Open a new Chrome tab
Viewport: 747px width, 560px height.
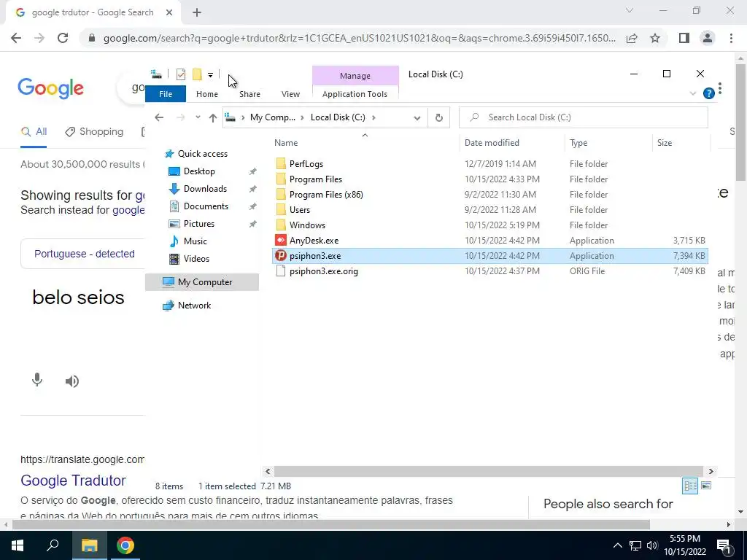(197, 12)
